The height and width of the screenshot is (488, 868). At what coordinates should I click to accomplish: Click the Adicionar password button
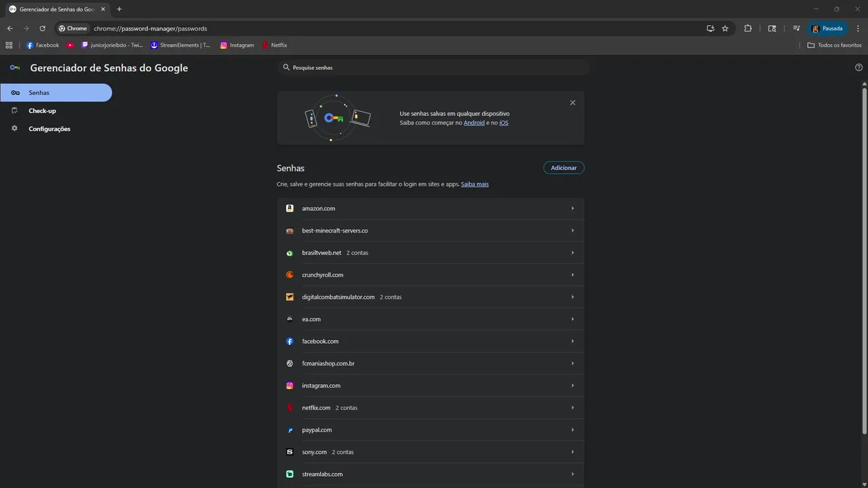(564, 168)
